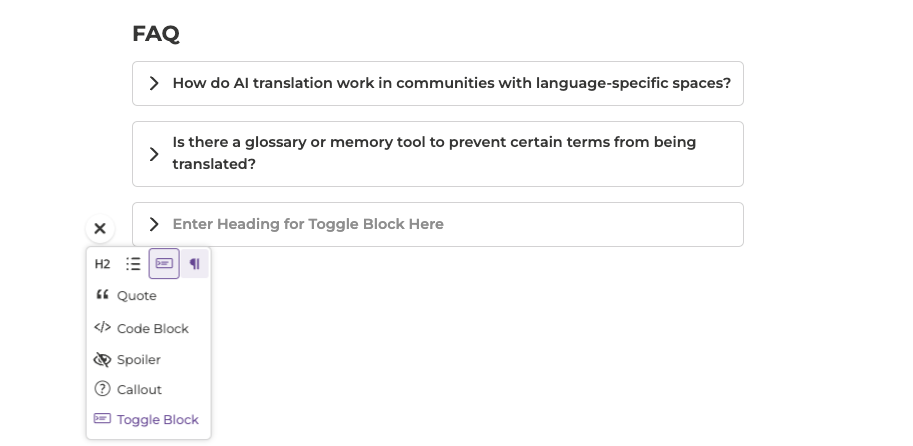
Task: Select Callout from the block list
Action: 139,390
